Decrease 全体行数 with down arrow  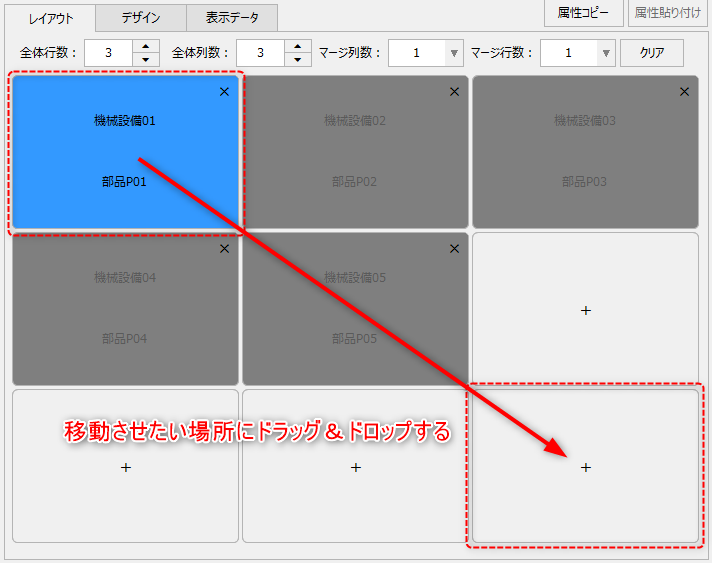[x=146, y=60]
